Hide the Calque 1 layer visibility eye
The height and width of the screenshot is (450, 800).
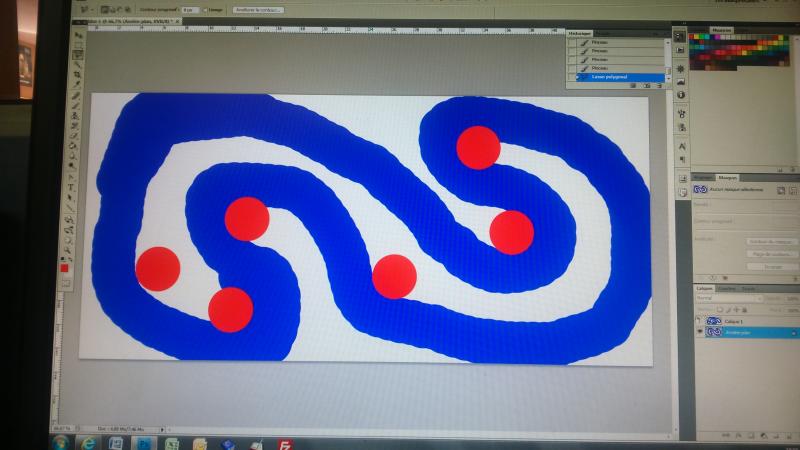pyautogui.click(x=699, y=321)
